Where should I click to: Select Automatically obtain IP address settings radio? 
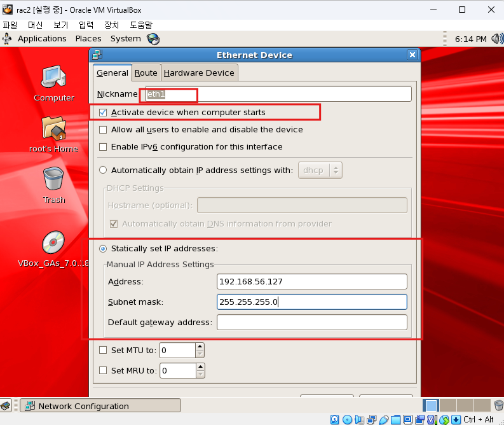pyautogui.click(x=103, y=170)
